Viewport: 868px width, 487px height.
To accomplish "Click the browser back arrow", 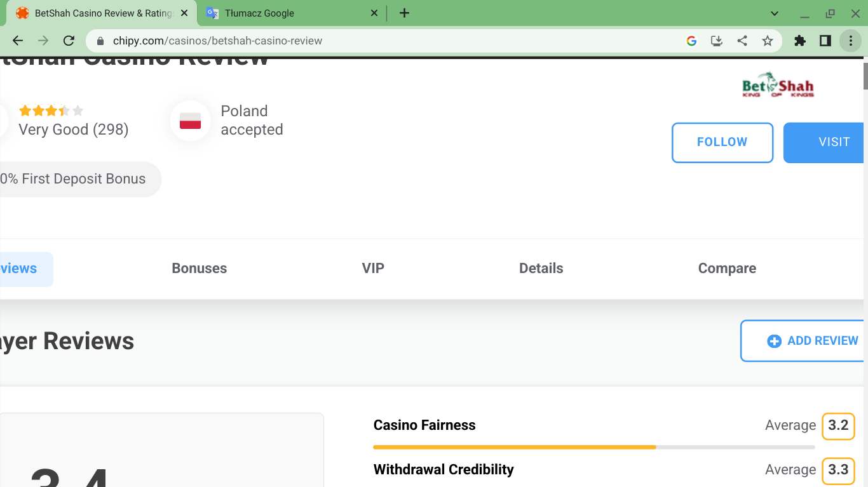I will [x=18, y=41].
